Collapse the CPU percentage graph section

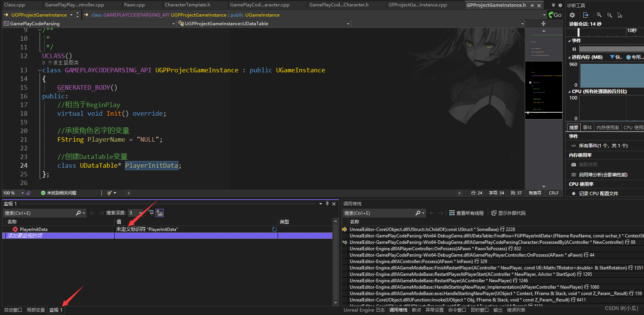(569, 92)
